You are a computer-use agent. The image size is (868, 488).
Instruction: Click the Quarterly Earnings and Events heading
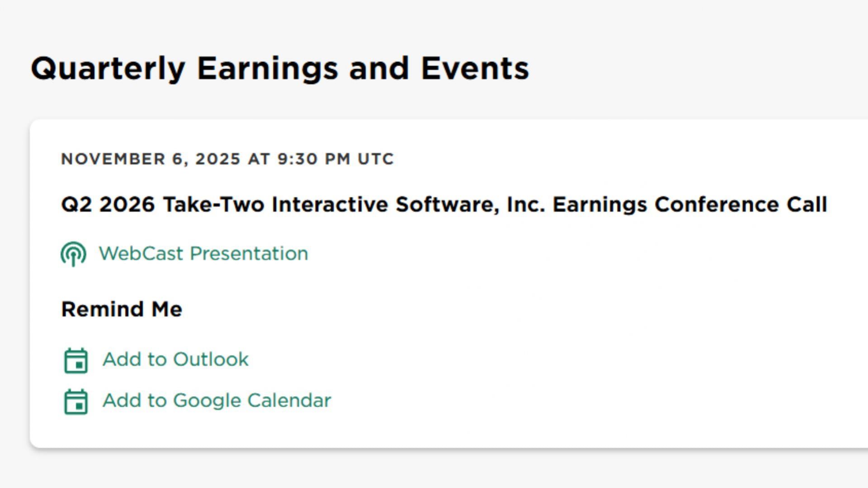(x=279, y=69)
